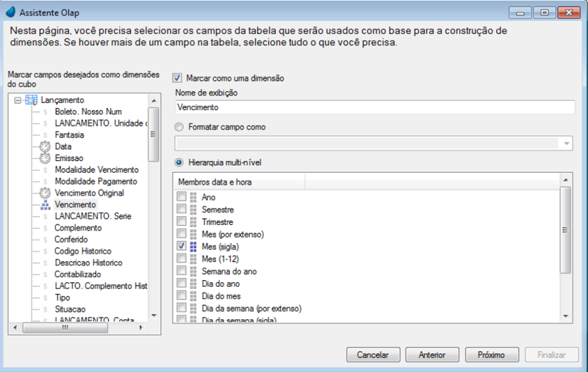Select Formatar campo como radio option
The width and height of the screenshot is (588, 372).
pyautogui.click(x=179, y=127)
